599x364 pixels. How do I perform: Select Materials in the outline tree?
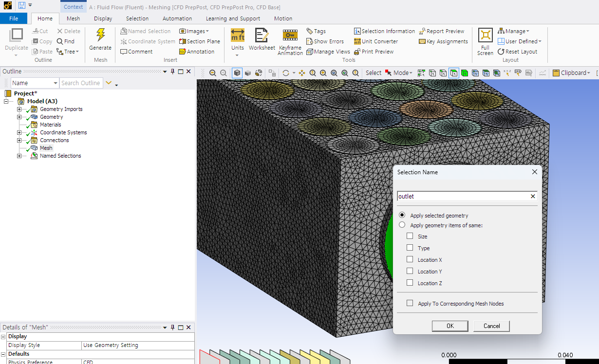coord(50,125)
